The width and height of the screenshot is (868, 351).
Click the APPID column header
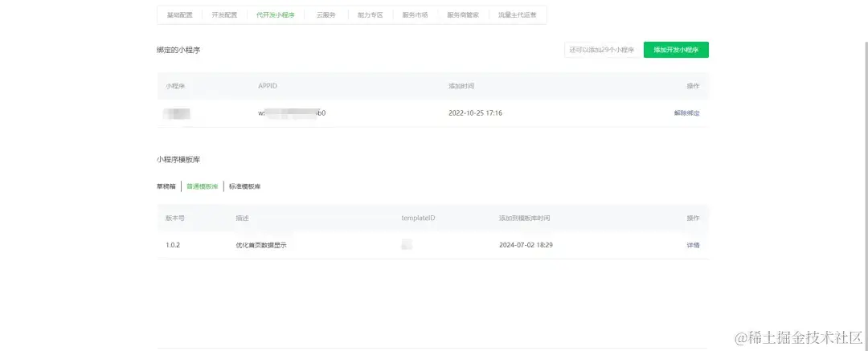[x=268, y=87]
